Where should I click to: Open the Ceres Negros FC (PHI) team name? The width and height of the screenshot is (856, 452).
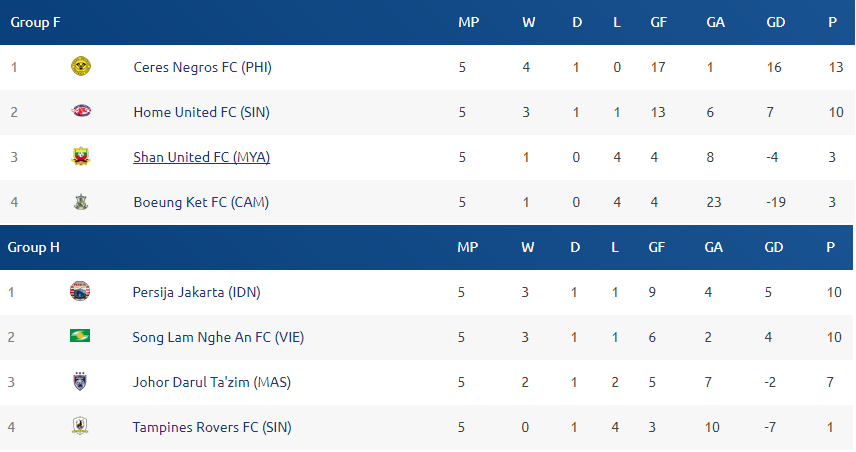[203, 67]
